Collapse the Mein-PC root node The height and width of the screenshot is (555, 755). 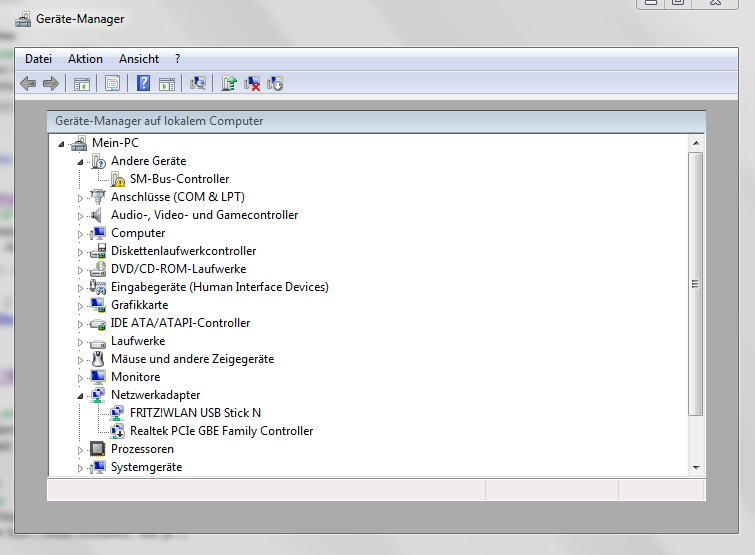pyautogui.click(x=61, y=144)
